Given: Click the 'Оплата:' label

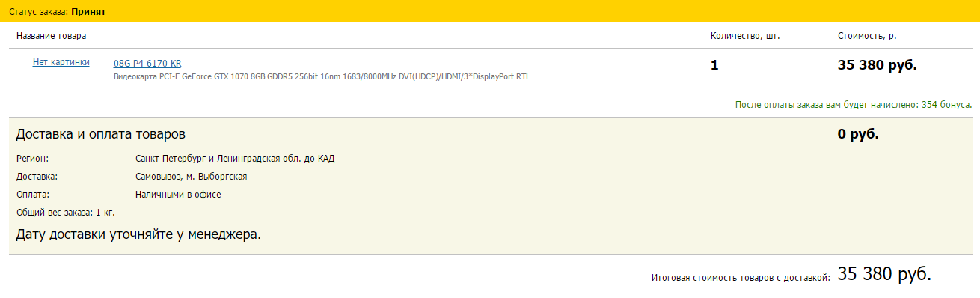Looking at the screenshot, I should (x=34, y=195).
